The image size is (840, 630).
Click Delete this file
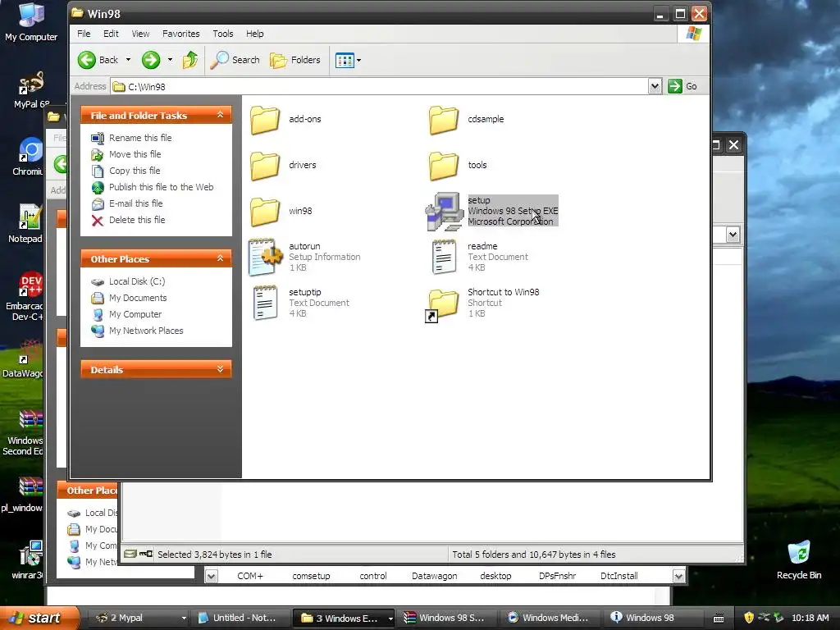coord(137,220)
